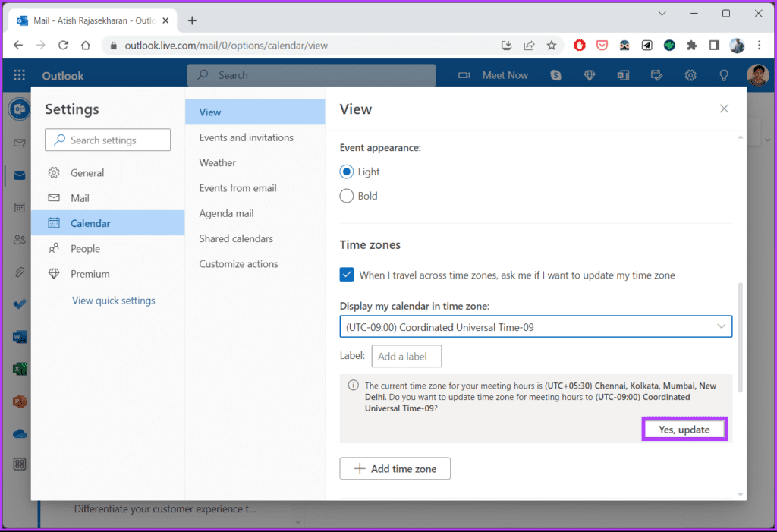777x532 pixels.
Task: Open the Word app in left rail
Action: [20, 337]
